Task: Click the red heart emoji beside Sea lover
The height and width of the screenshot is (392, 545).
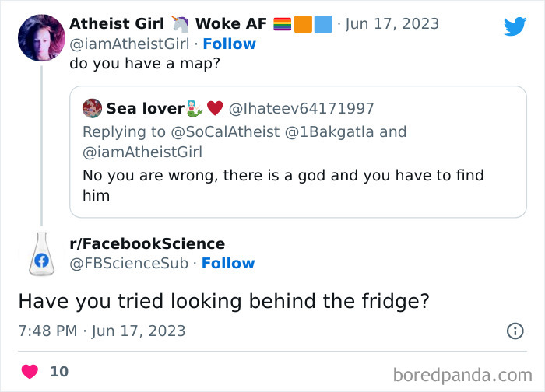Action: 215,108
